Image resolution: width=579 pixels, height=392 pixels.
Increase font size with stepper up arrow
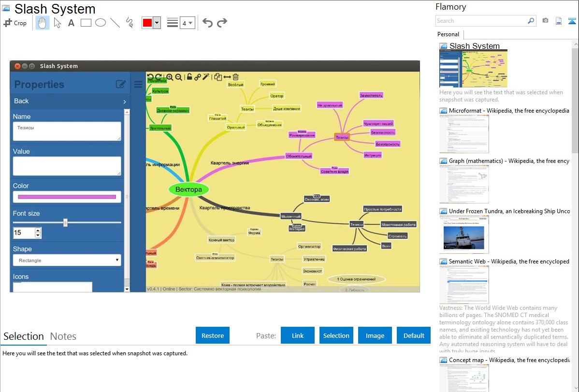pyautogui.click(x=38, y=230)
